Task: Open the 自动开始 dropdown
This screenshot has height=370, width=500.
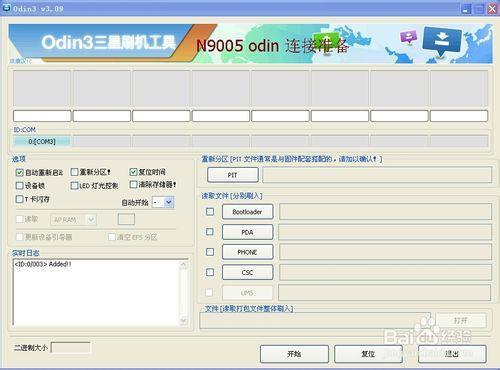Action: click(163, 202)
